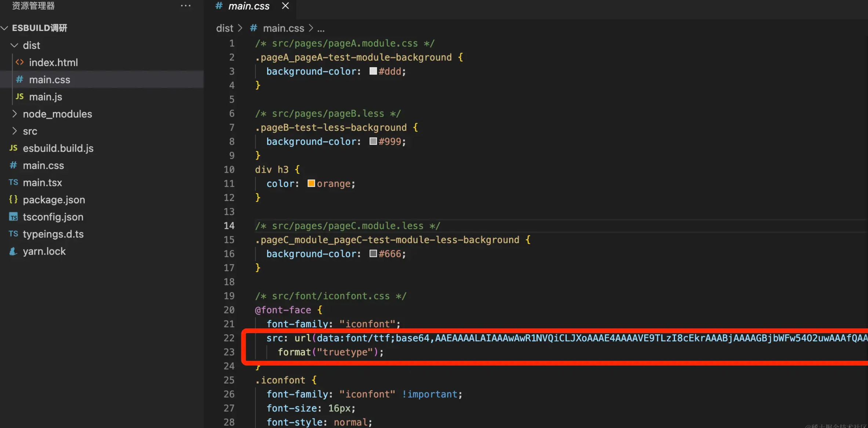The image size is (868, 428).
Task: Click the dist breadcrumb segment
Action: [x=225, y=28]
